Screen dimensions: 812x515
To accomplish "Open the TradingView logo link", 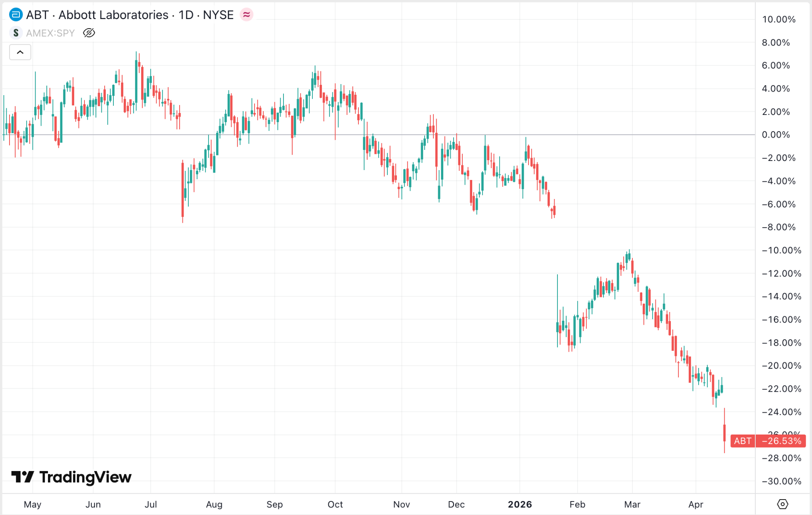I will [71, 477].
